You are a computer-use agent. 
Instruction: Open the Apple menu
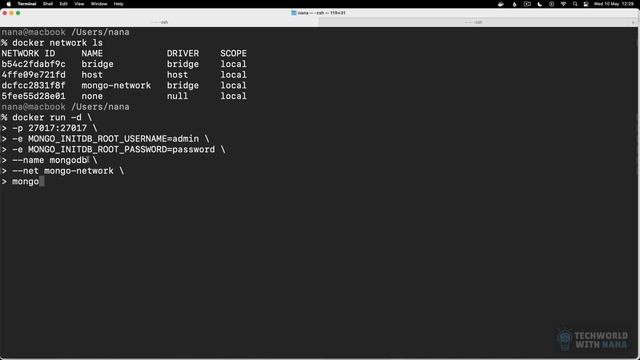point(9,4)
